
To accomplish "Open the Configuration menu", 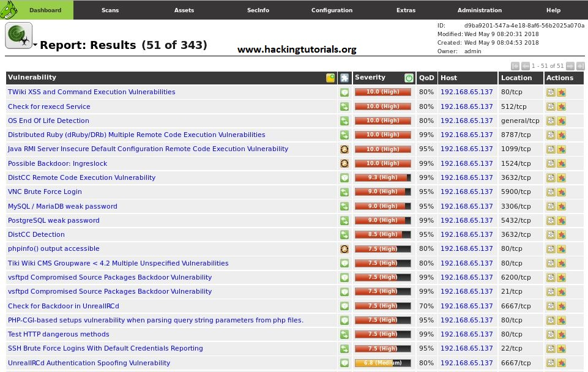I will pos(332,10).
